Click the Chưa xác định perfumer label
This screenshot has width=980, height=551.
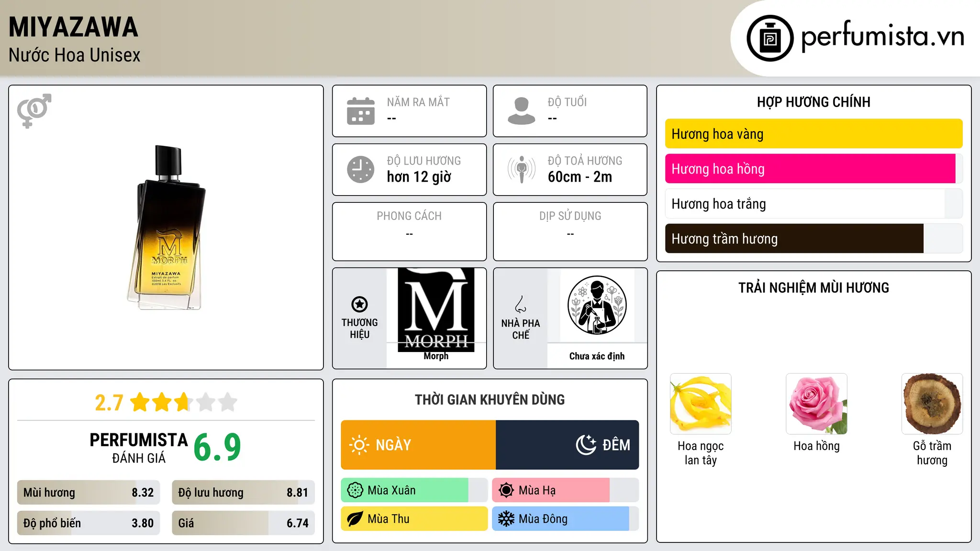597,356
